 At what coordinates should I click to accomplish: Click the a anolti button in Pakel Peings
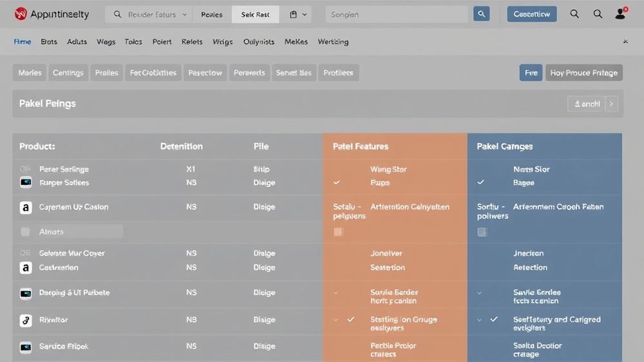pyautogui.click(x=587, y=104)
